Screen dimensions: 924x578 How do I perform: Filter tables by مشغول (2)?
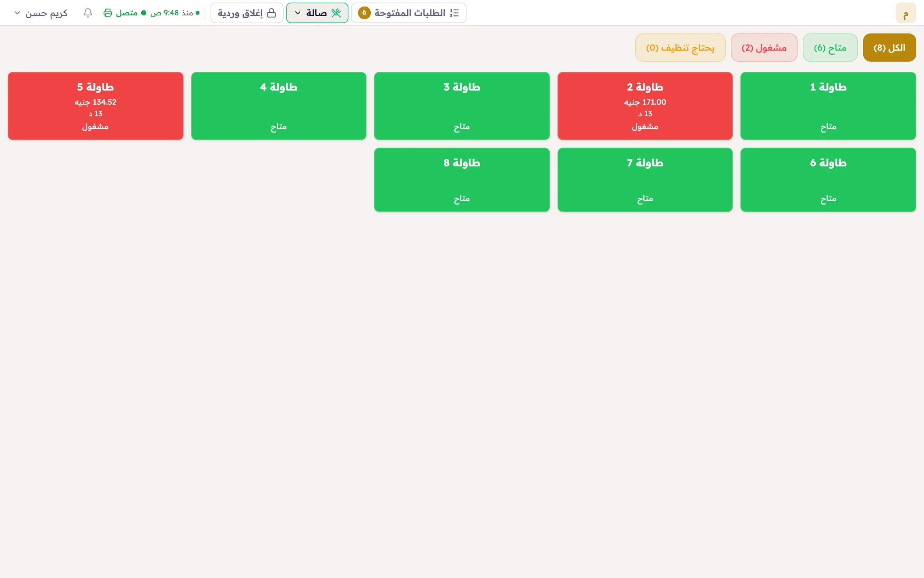tap(764, 47)
